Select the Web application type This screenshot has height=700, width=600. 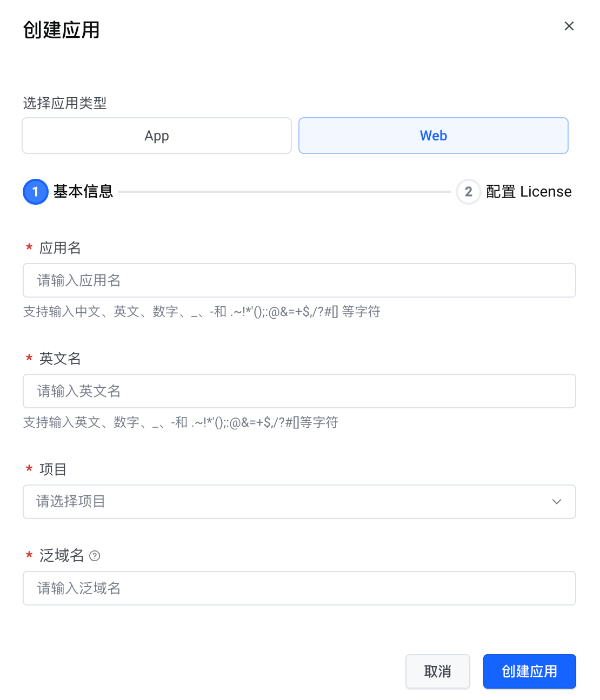(433, 136)
